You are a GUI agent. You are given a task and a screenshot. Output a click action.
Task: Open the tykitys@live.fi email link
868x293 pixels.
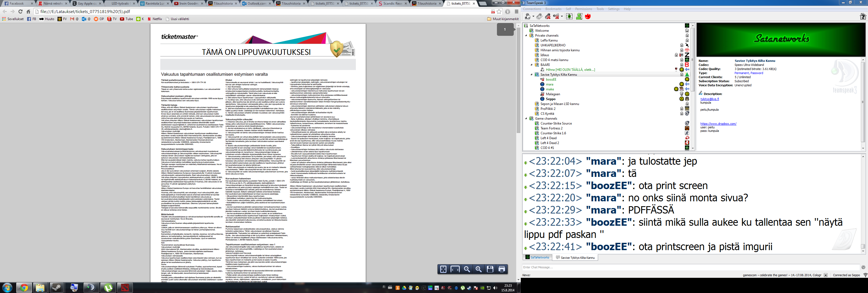710,99
